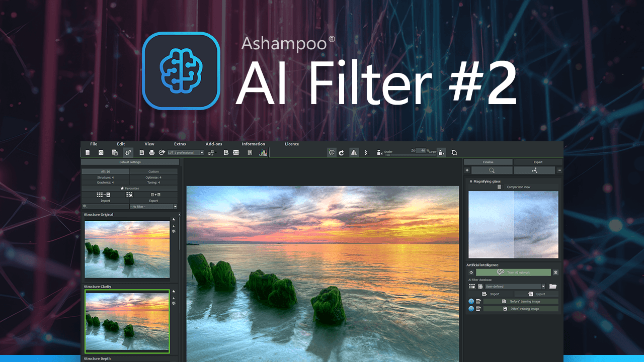Select the magnifying glass panel button

click(x=492, y=170)
